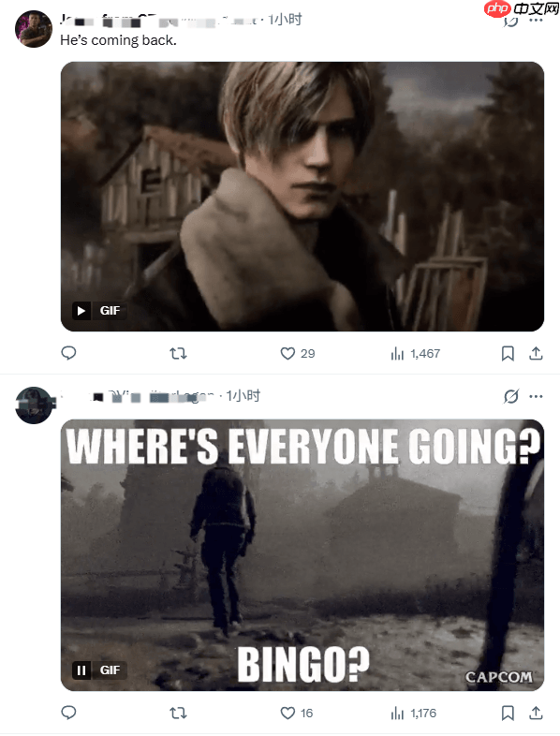Screen dimensions: 560x736
Task: Reply to the "He's coming back." post
Action: (68, 353)
